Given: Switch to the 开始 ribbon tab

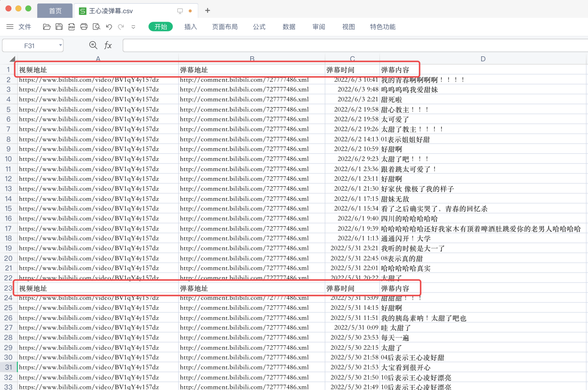Looking at the screenshot, I should coord(161,27).
